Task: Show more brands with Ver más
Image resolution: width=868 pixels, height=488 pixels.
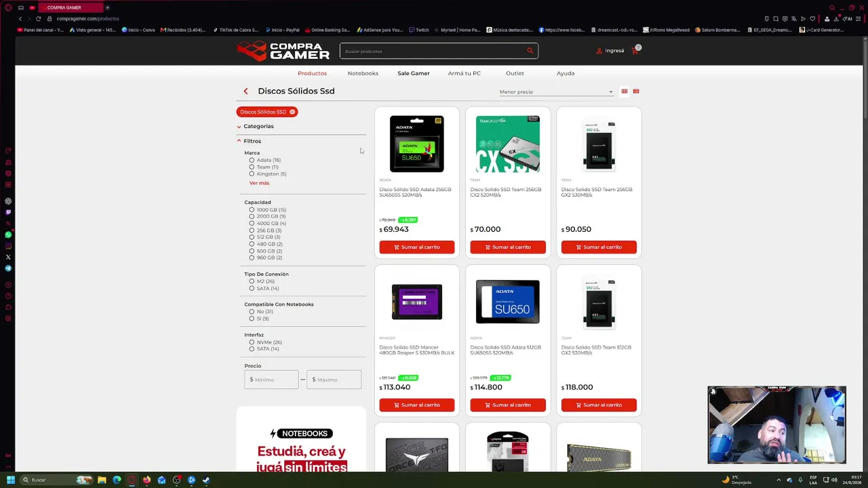Action: click(259, 183)
